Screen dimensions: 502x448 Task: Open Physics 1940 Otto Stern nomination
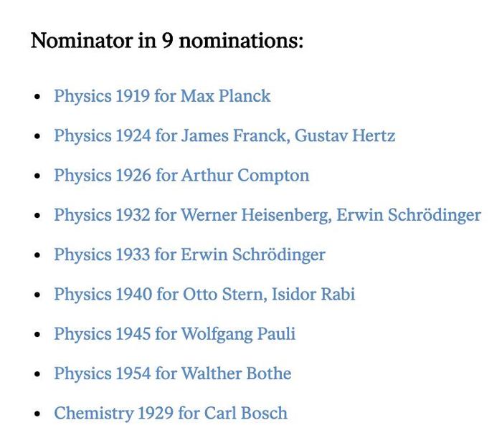coord(204,295)
